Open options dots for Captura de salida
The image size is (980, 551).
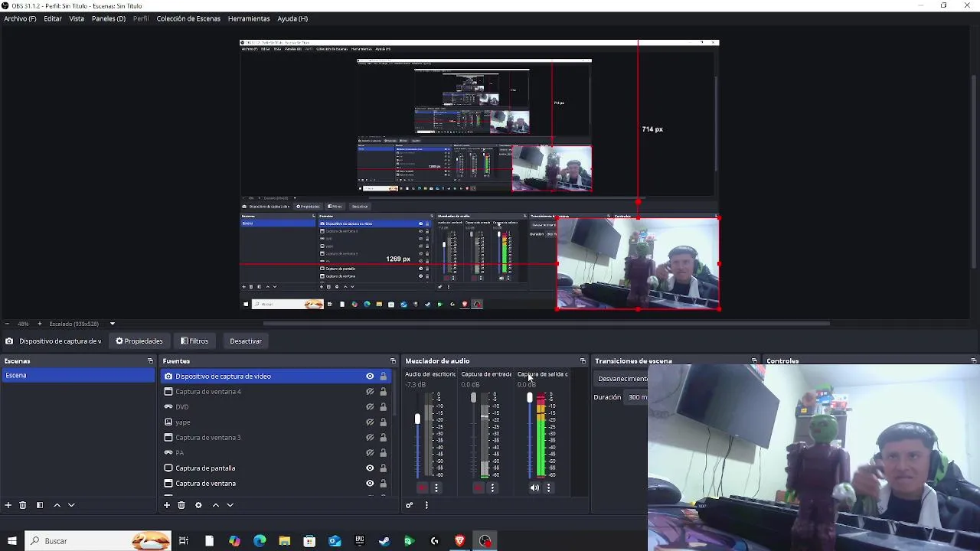pyautogui.click(x=548, y=487)
